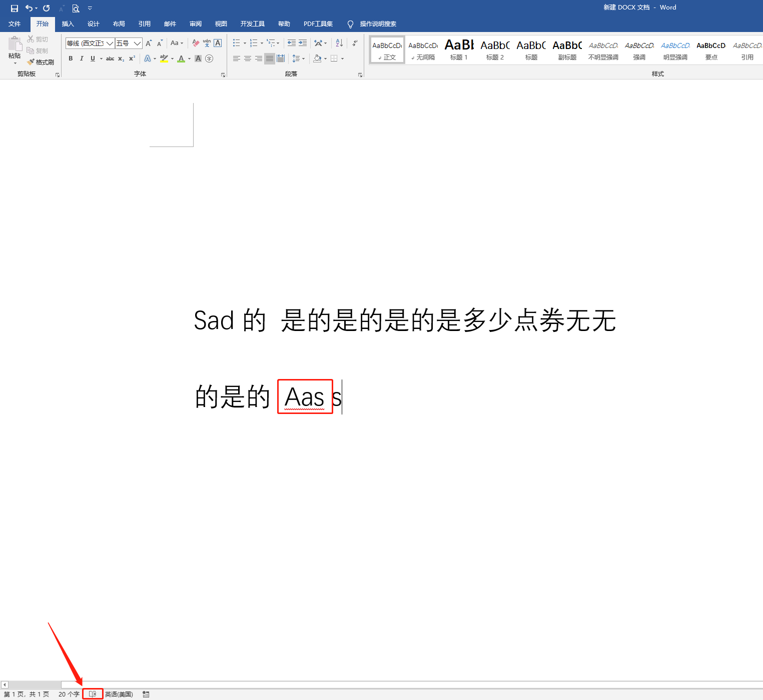Viewport: 763px width, 700px height.
Task: Undo the last action
Action: [x=29, y=8]
